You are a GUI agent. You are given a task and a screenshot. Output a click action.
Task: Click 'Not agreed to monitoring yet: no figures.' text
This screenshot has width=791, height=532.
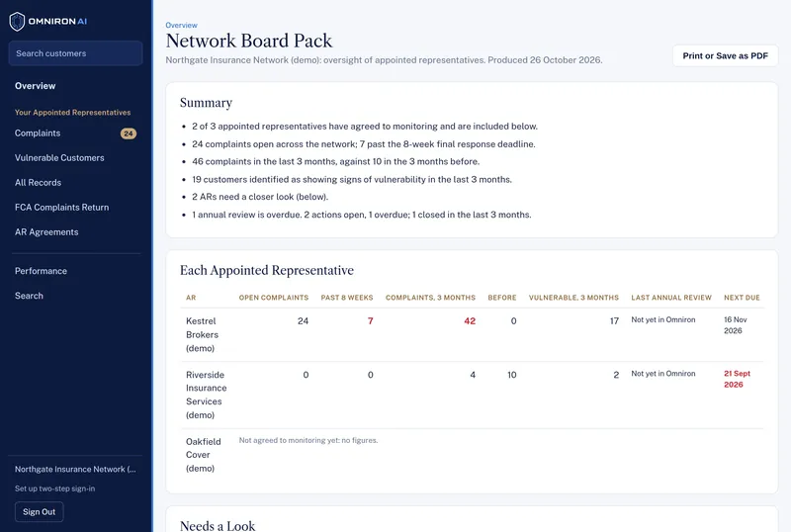[308, 440]
